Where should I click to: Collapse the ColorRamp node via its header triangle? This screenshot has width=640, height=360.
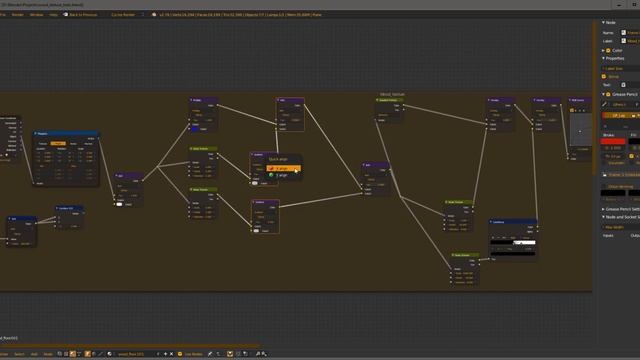pos(491,222)
